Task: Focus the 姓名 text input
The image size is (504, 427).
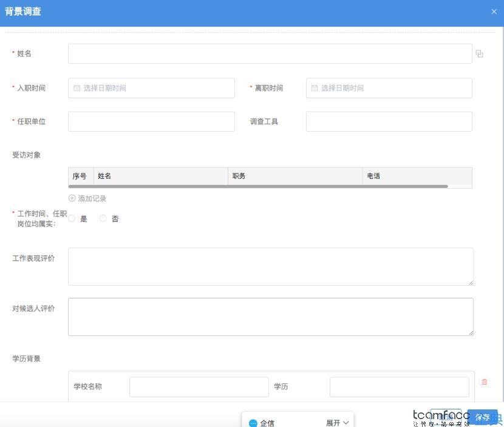Action: click(270, 53)
